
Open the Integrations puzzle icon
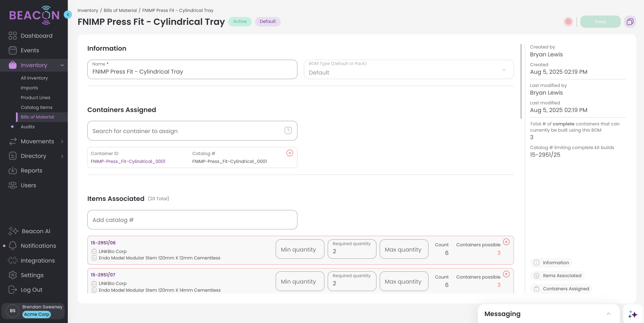12,260
